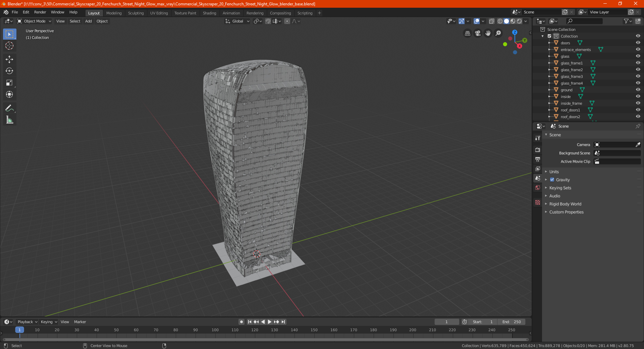The width and height of the screenshot is (644, 349).
Task: Switch to wireframe viewport shading
Action: tap(500, 21)
